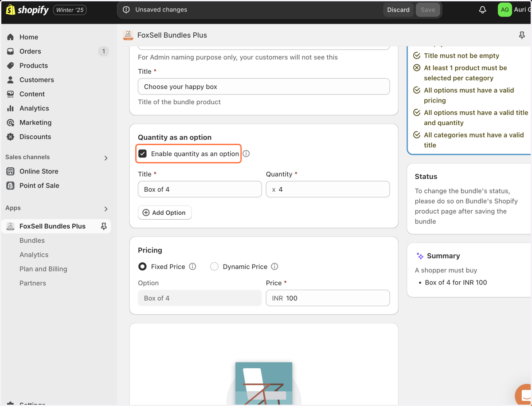Open FoxSell Analytics submenu item
This screenshot has width=532, height=406.
(x=34, y=255)
